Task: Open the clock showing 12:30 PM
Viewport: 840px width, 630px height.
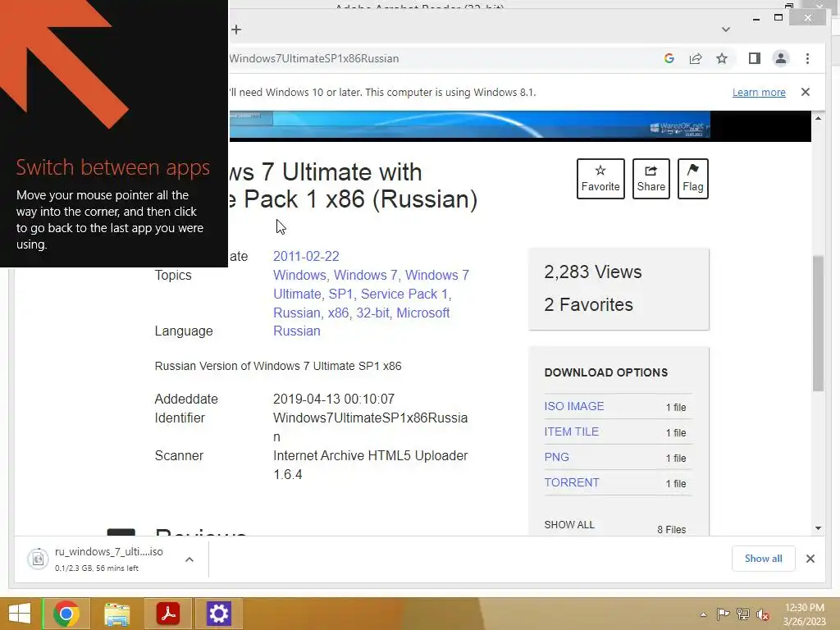Action: (804, 614)
